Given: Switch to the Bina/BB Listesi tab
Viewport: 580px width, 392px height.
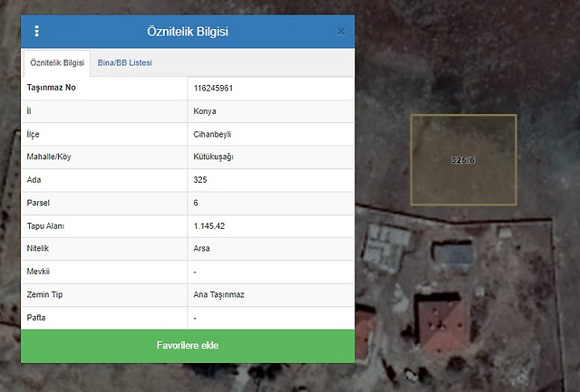Looking at the screenshot, I should (125, 62).
